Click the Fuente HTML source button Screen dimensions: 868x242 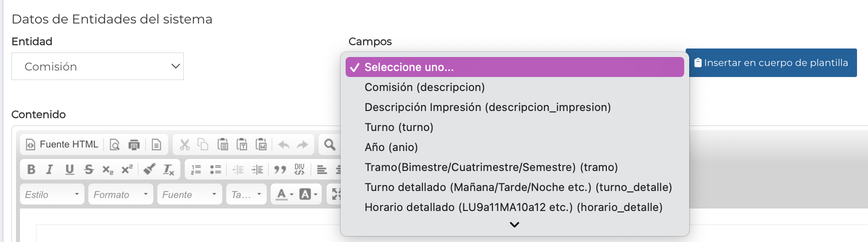click(x=62, y=144)
